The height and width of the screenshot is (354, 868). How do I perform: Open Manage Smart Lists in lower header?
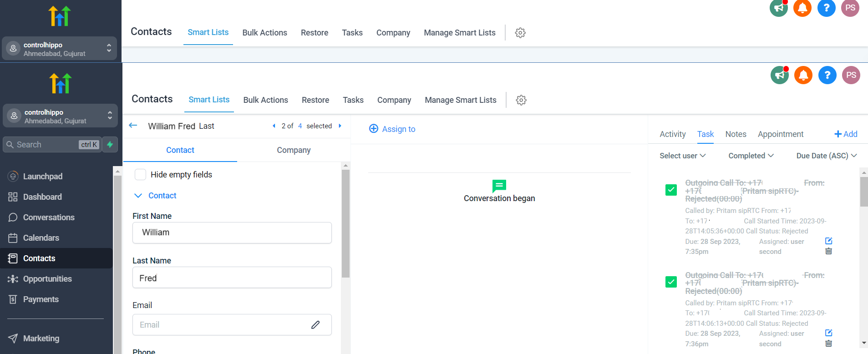(461, 100)
